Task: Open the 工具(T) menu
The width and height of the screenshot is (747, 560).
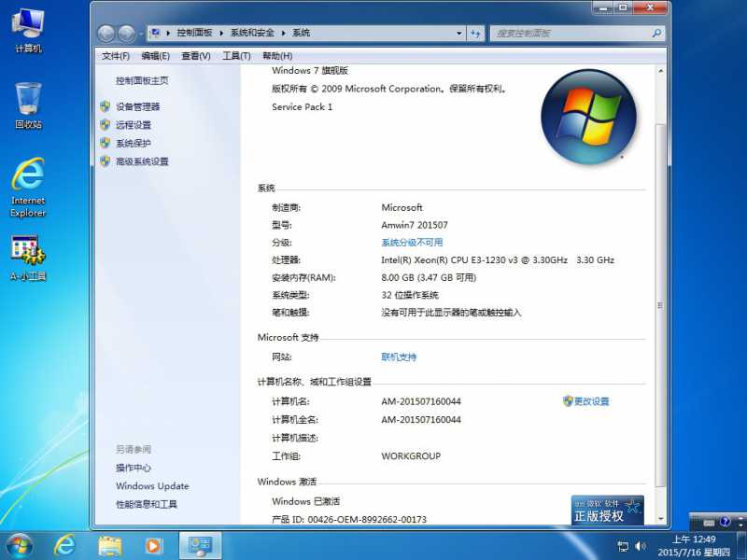Action: click(236, 56)
